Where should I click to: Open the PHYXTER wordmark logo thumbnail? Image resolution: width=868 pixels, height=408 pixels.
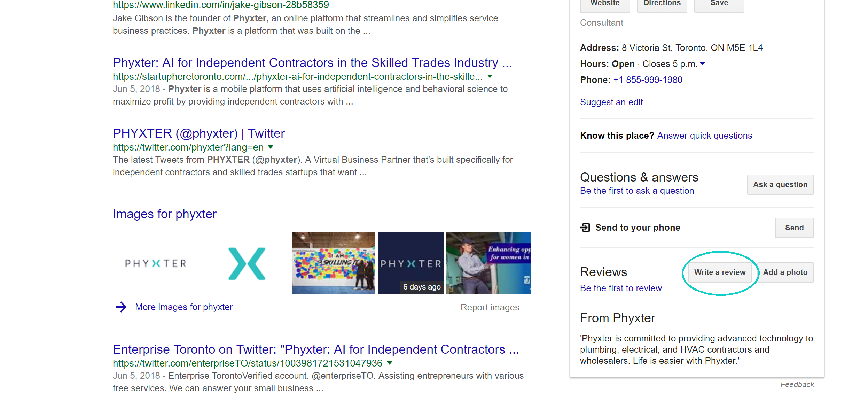[x=156, y=263]
